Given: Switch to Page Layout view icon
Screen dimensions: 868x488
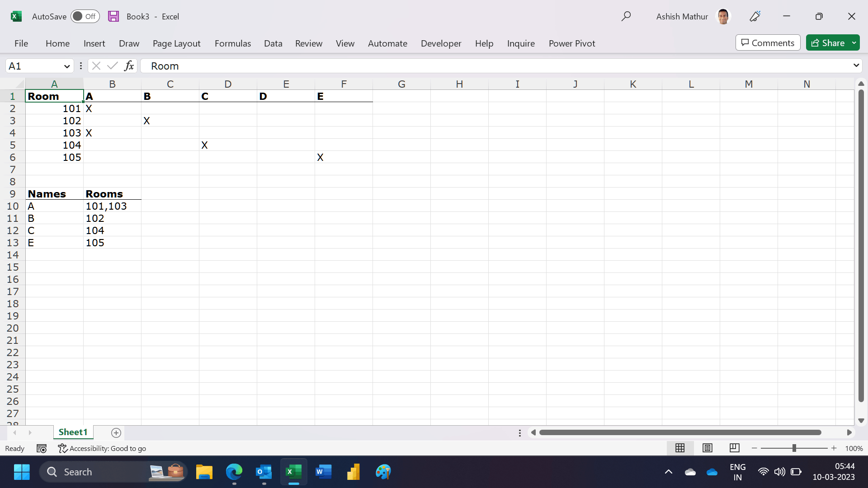Looking at the screenshot, I should (x=708, y=448).
